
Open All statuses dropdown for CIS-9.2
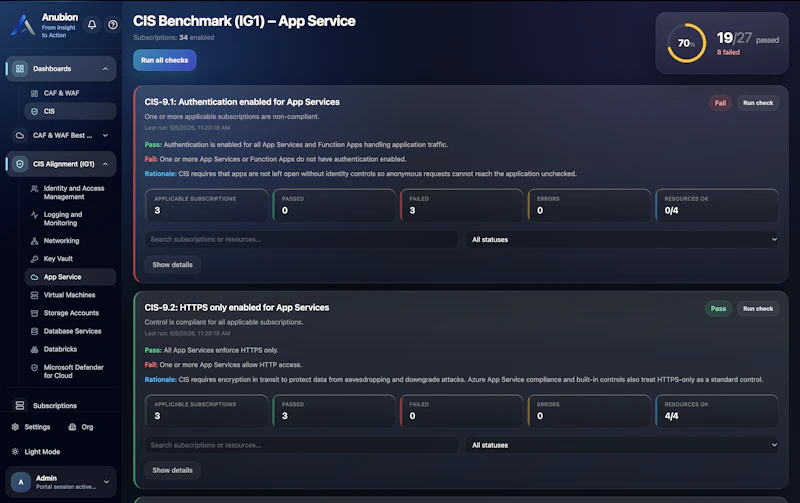622,445
